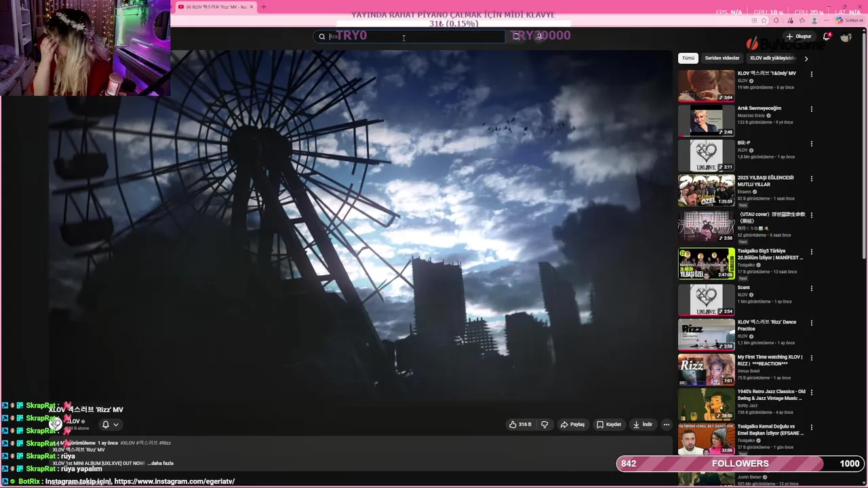The height and width of the screenshot is (488, 868).
Task: Open subscription notification bell dropdown
Action: pyautogui.click(x=110, y=424)
